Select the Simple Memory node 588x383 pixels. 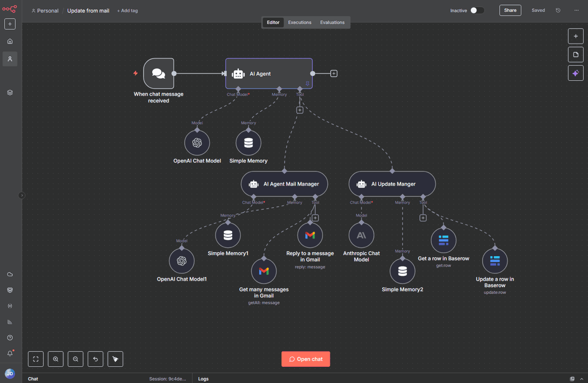tap(248, 143)
